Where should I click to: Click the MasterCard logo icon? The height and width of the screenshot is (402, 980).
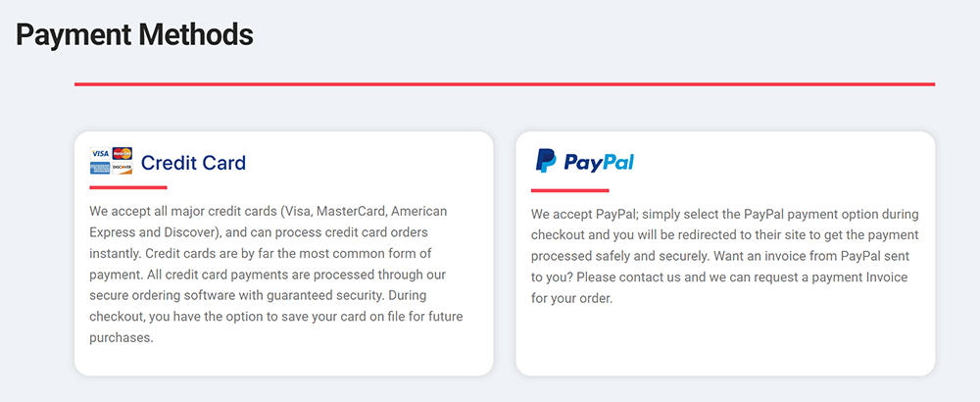point(122,153)
